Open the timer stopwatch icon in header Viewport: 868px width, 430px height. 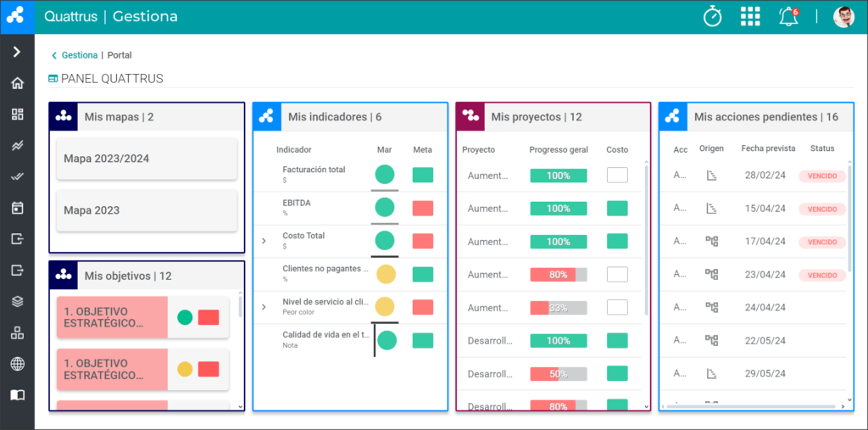pos(712,17)
